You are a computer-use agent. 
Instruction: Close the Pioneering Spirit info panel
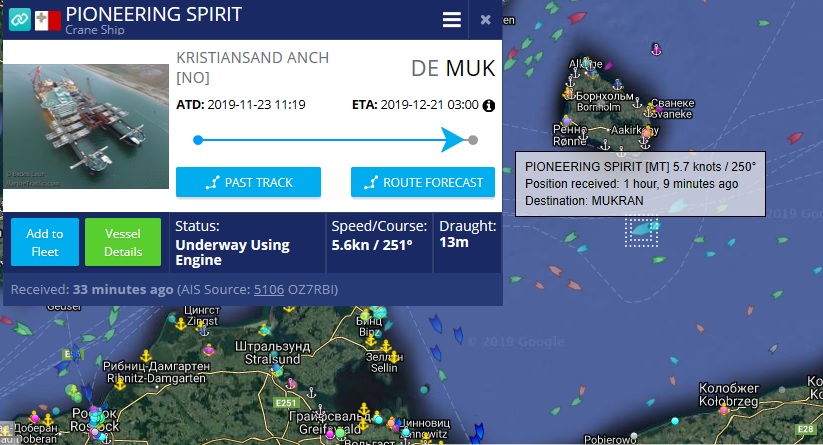pos(486,19)
